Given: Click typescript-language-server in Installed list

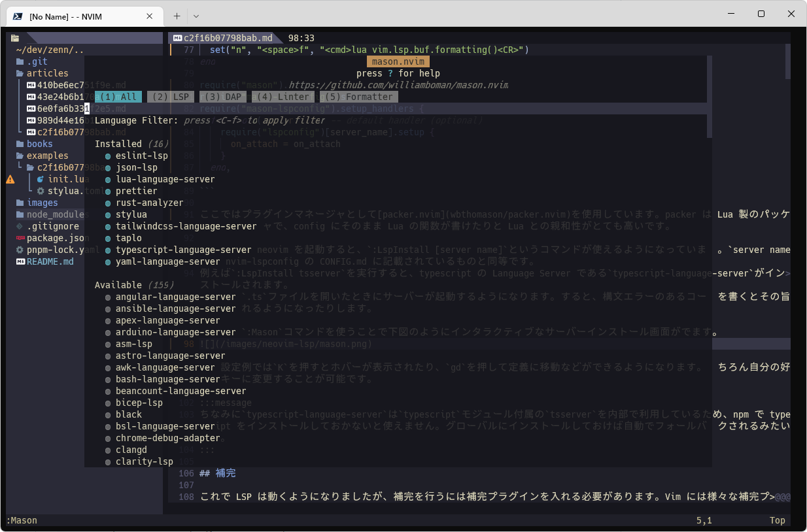Looking at the screenshot, I should [183, 250].
